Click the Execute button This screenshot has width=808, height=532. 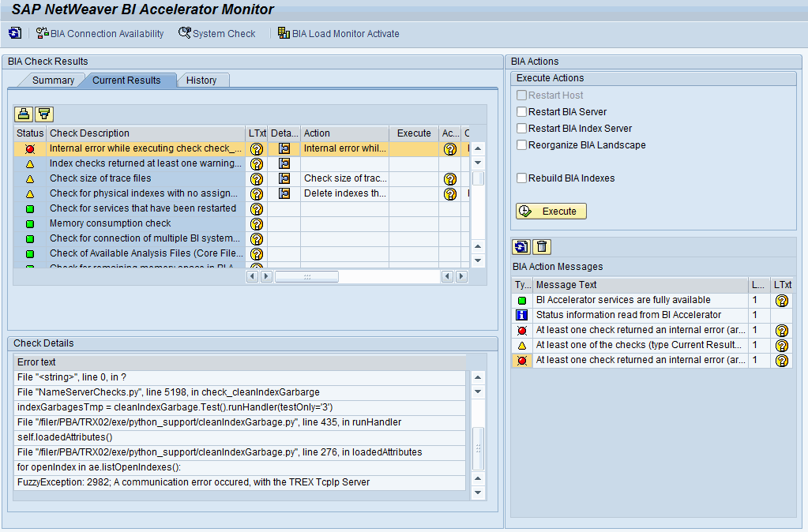(551, 212)
